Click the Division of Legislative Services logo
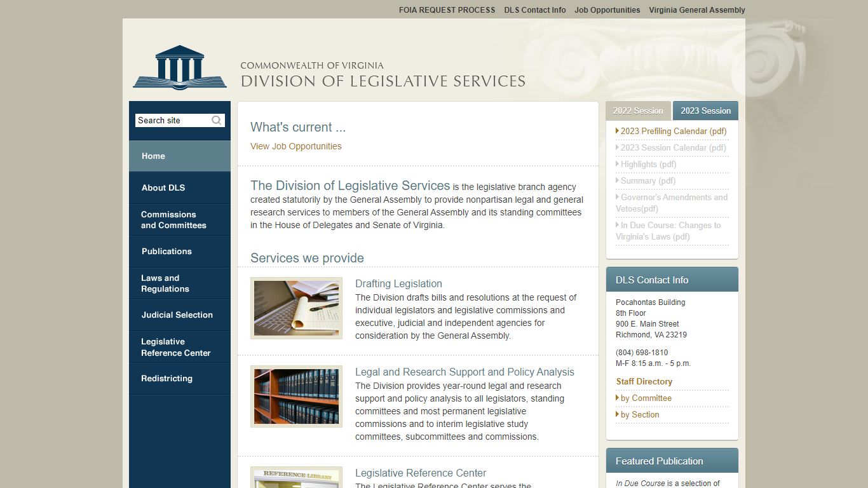The height and width of the screenshot is (488, 868). (180, 67)
